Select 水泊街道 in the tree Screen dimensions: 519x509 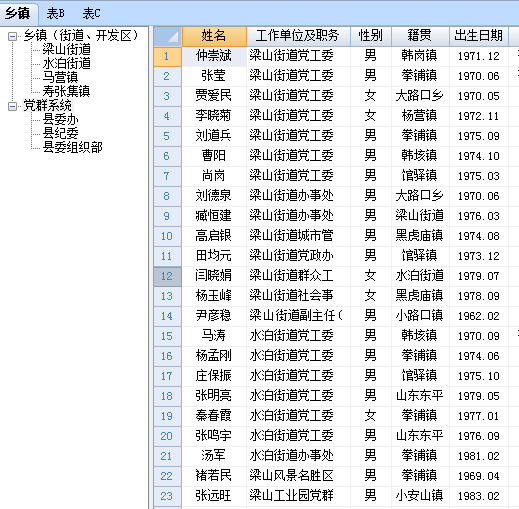(67, 63)
